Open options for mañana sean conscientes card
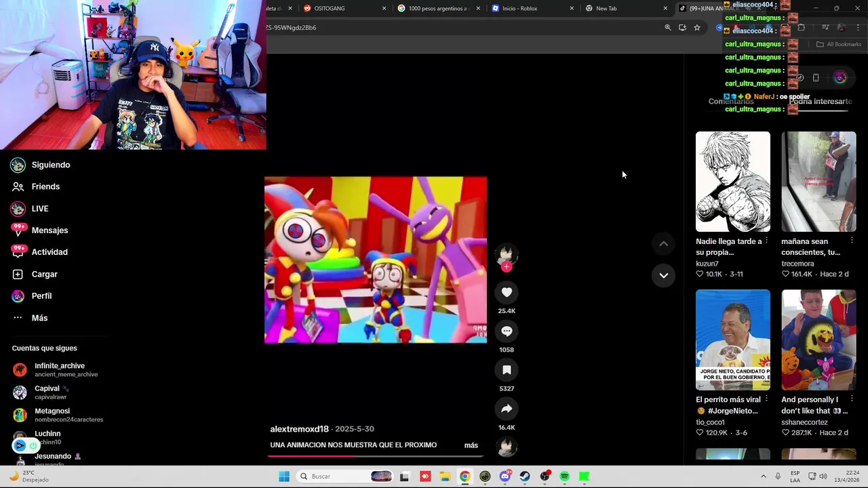The width and height of the screenshot is (868, 488). click(852, 241)
